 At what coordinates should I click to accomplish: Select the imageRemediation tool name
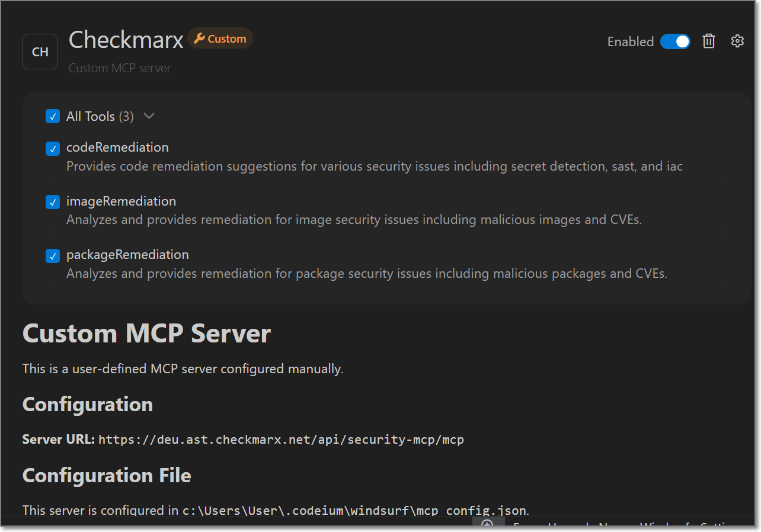pyautogui.click(x=121, y=201)
